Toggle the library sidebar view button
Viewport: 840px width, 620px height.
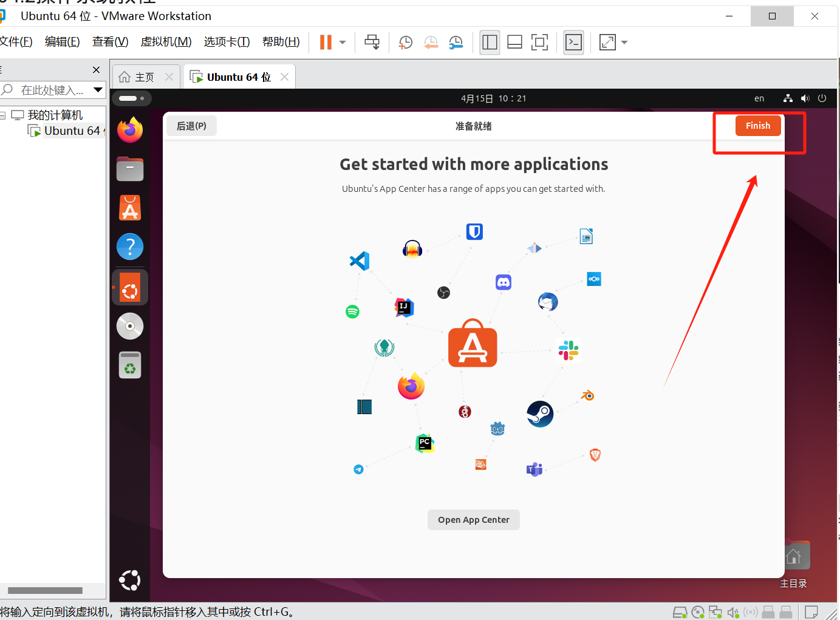490,42
